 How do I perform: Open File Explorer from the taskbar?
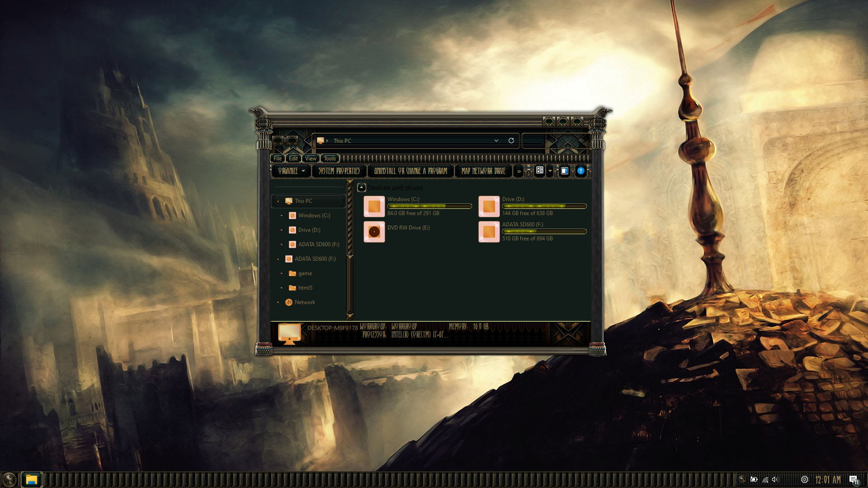(x=31, y=479)
